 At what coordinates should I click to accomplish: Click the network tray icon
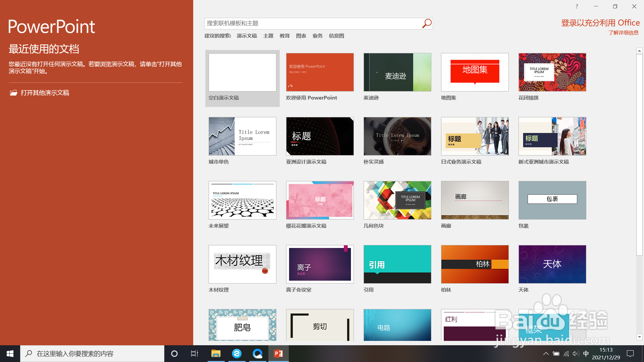coord(566,354)
